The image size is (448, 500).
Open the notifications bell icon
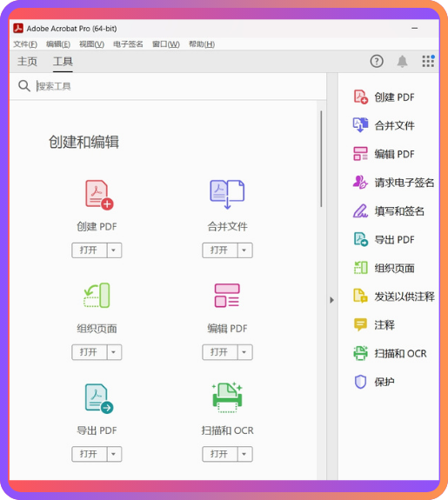(x=402, y=61)
